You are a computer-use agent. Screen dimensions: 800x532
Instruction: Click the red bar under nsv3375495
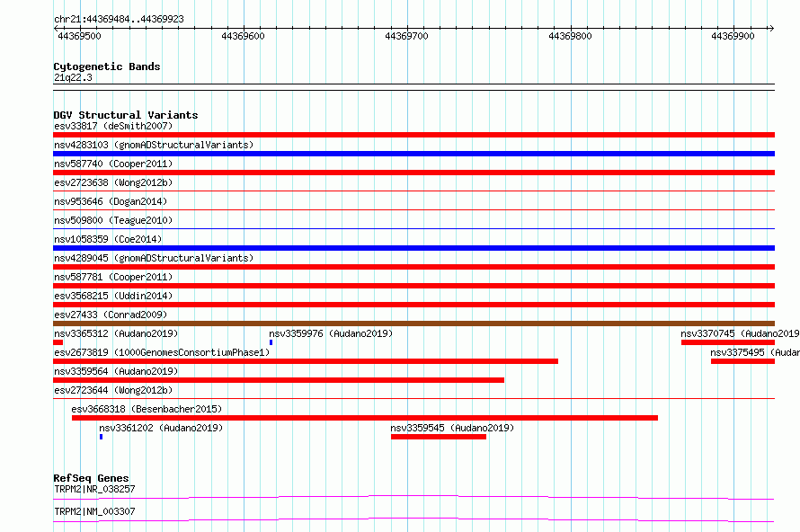tap(742, 361)
